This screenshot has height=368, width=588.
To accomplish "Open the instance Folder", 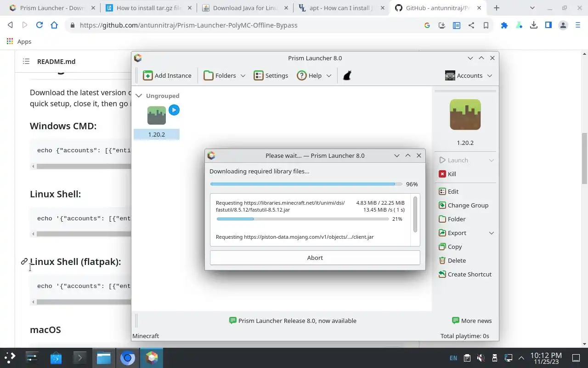I will (452, 219).
